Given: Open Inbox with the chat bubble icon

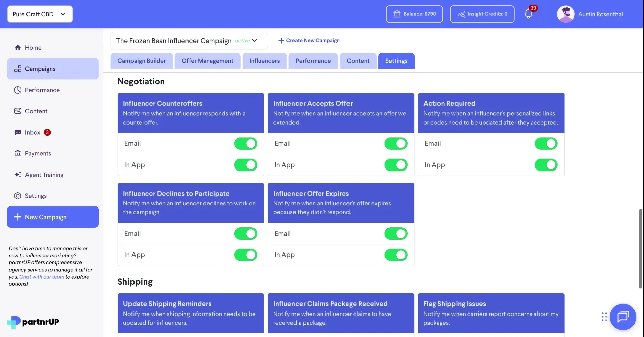Looking at the screenshot, I should [x=18, y=132].
